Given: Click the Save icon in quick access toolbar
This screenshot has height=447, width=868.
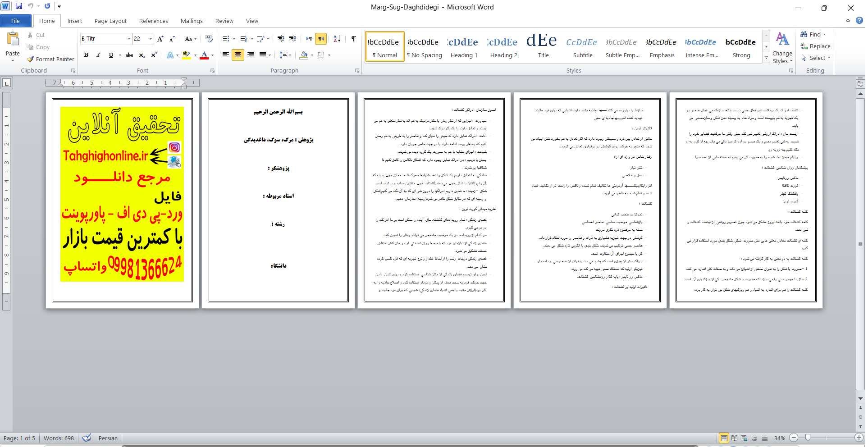Looking at the screenshot, I should point(19,6).
